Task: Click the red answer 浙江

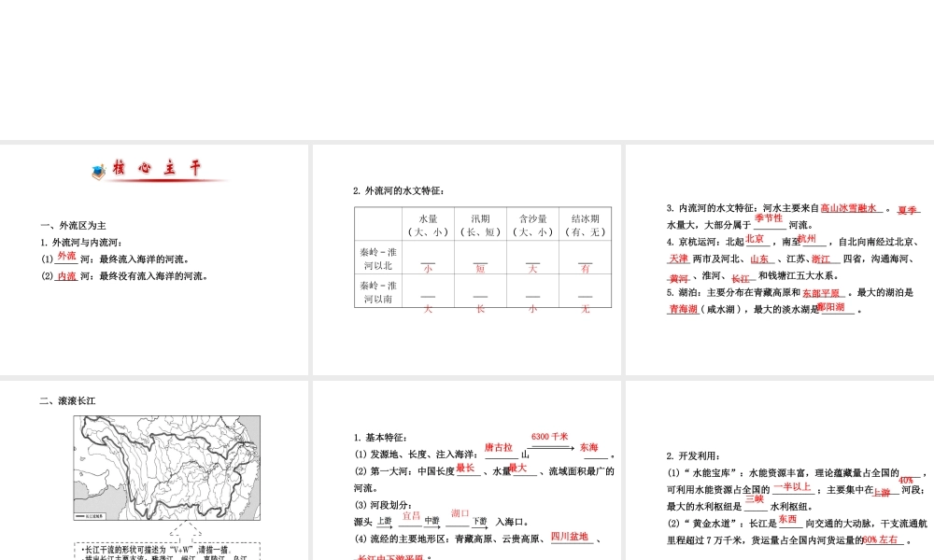Action: pos(821,259)
